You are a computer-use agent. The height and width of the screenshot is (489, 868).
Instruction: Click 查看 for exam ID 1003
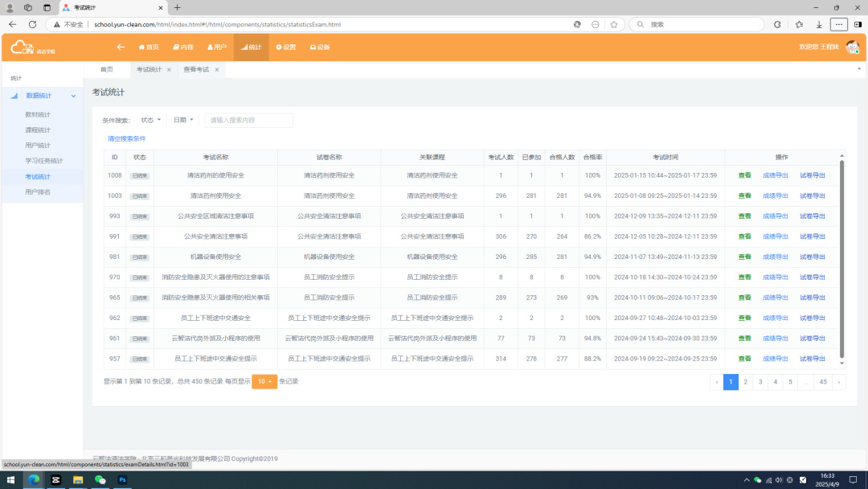744,195
